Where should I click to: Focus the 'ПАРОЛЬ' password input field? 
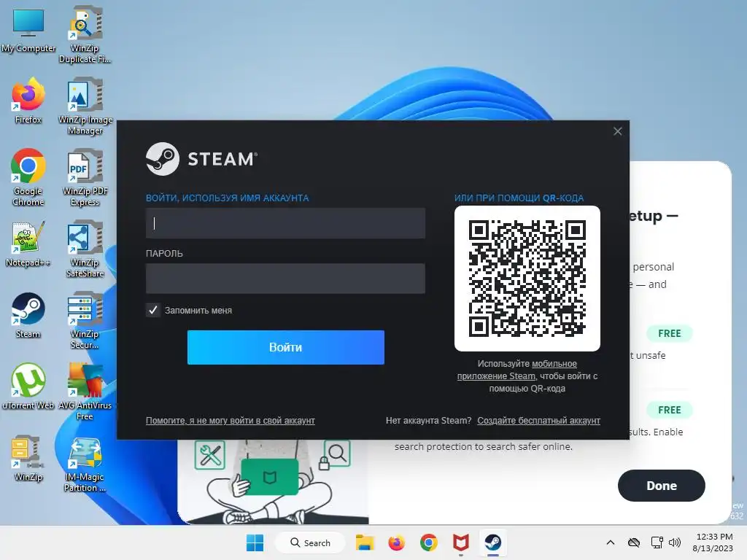pos(285,279)
